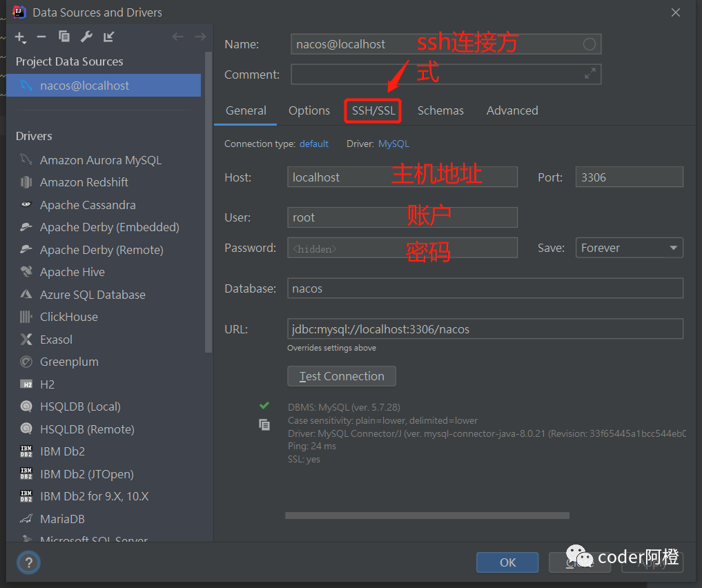The image size is (702, 588).
Task: Click the DBMS: MySQL version text
Action: point(344,407)
